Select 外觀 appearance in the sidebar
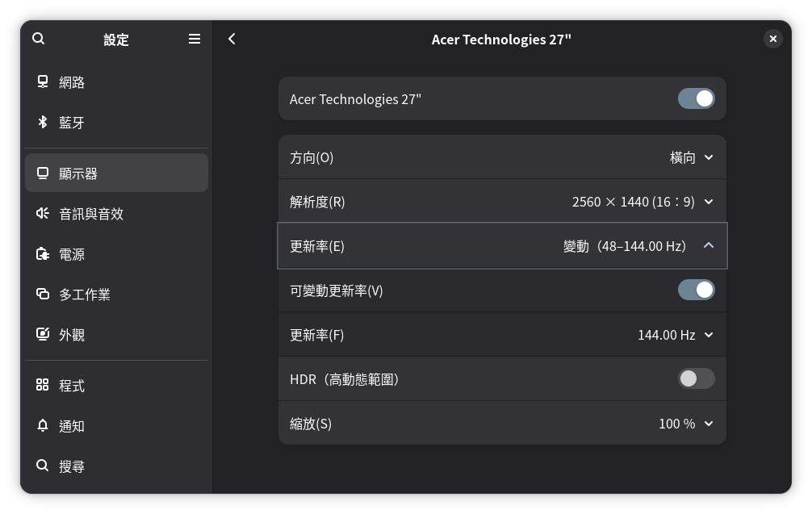This screenshot has height=514, width=812. point(72,335)
